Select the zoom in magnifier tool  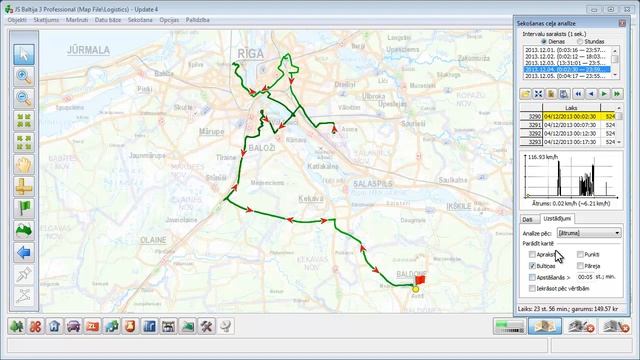click(24, 77)
